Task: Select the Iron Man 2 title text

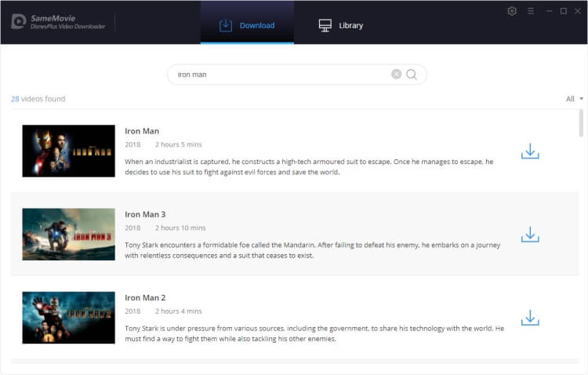Action: (x=145, y=297)
